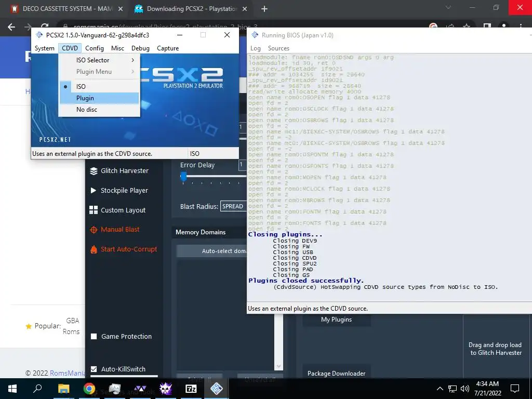Open the Sources menu in the console window
Viewport: 532px width, 399px height.
(x=278, y=48)
